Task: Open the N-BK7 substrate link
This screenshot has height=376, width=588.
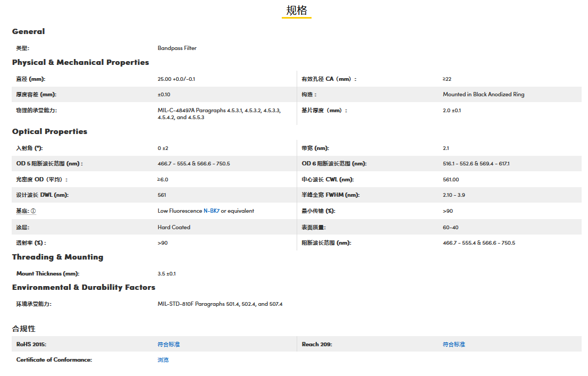Action: pyautogui.click(x=212, y=211)
